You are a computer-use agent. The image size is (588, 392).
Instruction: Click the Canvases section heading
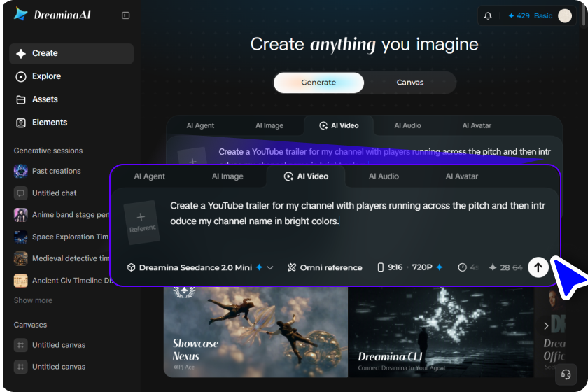click(30, 325)
